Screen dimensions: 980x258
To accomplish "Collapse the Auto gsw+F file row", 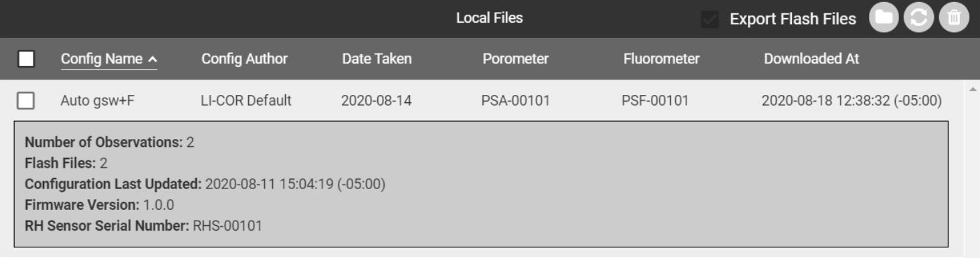I will (482, 101).
